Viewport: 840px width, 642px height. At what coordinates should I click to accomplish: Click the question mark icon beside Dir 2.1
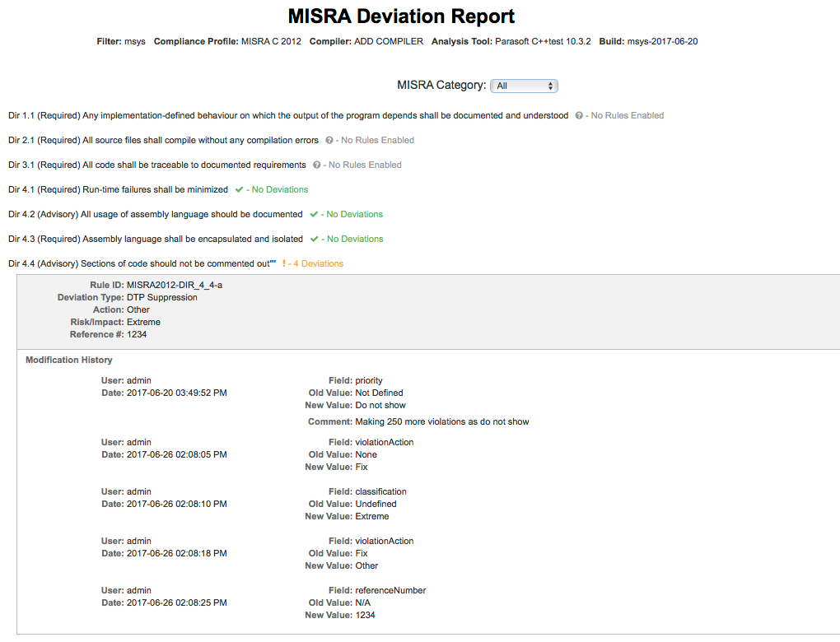329,140
